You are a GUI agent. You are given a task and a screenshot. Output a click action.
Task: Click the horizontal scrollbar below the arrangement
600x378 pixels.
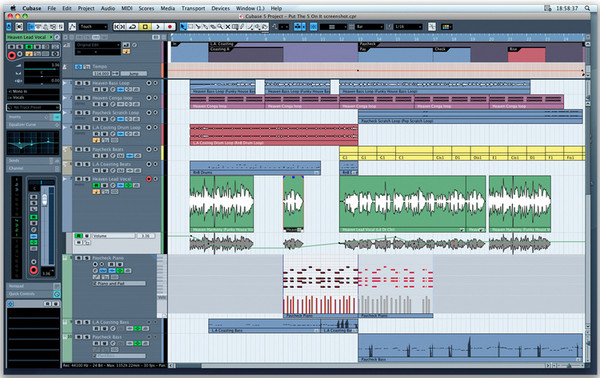point(360,365)
